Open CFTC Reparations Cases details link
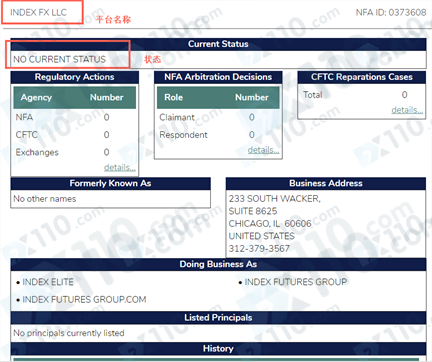432x362 pixels. click(x=407, y=110)
